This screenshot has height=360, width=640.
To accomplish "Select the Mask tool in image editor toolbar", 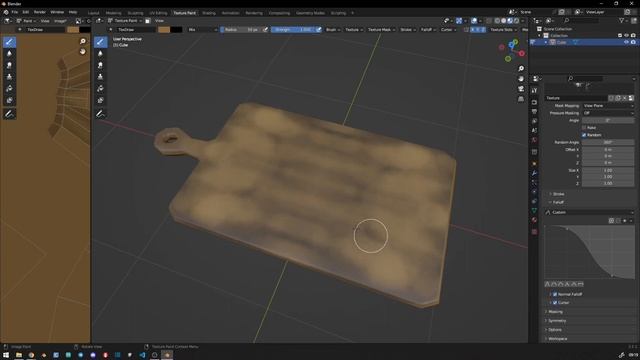I will tap(9, 100).
